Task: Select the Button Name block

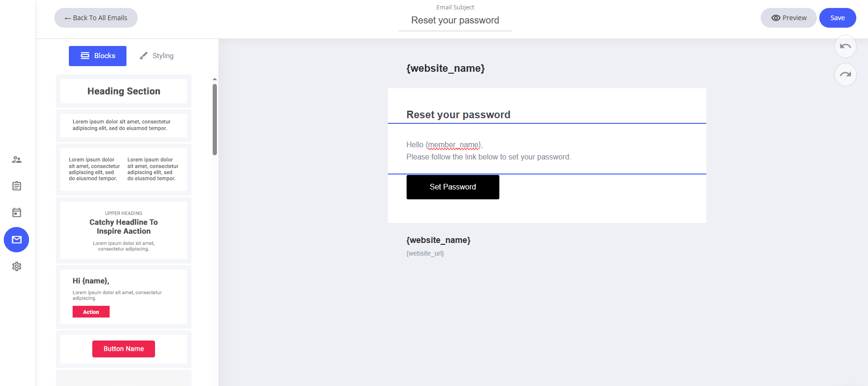Action: click(x=124, y=349)
